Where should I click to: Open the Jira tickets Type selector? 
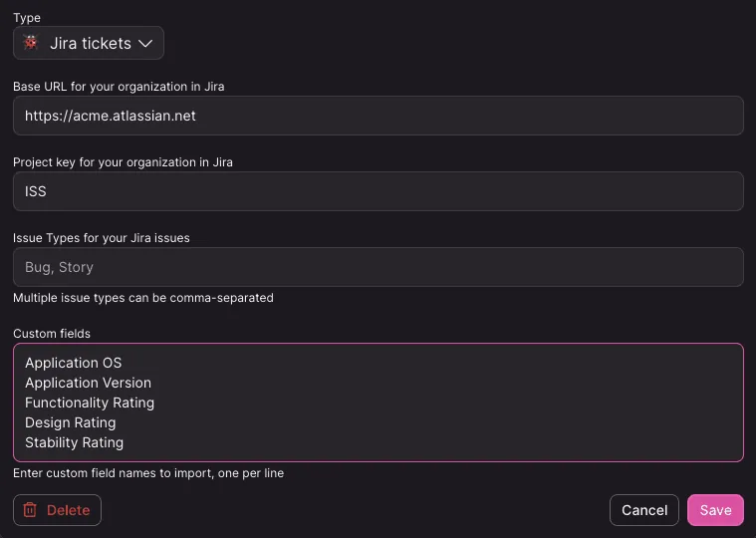89,43
